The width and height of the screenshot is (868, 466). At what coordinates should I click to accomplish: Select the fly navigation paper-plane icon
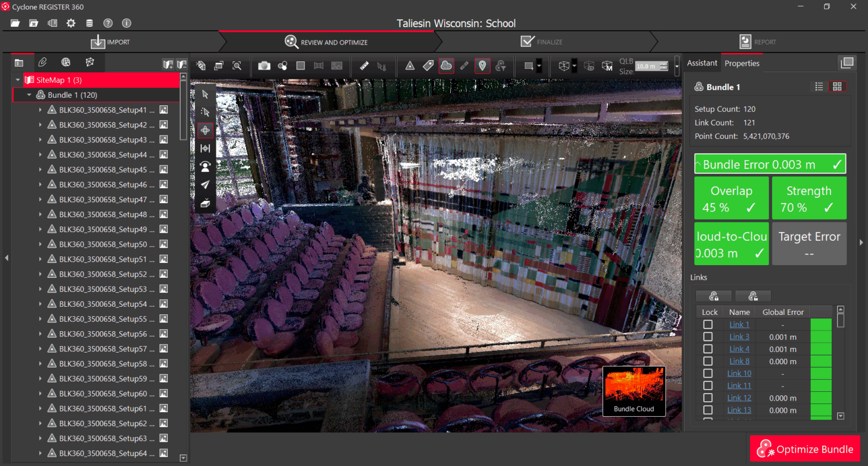205,185
